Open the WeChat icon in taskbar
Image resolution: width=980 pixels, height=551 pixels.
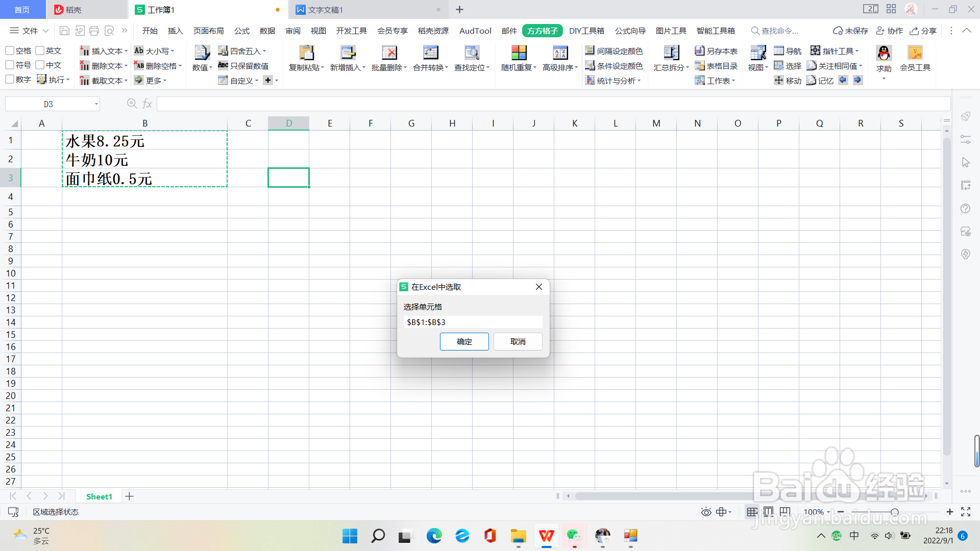(x=574, y=536)
